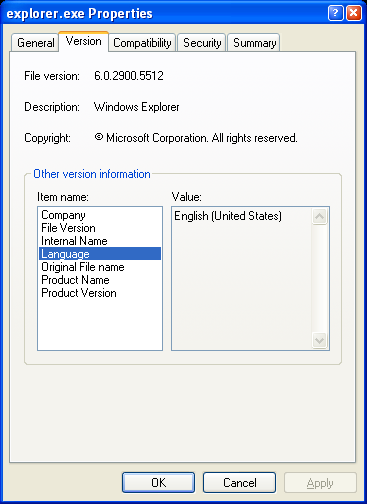Click the Cancel button
The height and width of the screenshot is (504, 367).
(239, 482)
